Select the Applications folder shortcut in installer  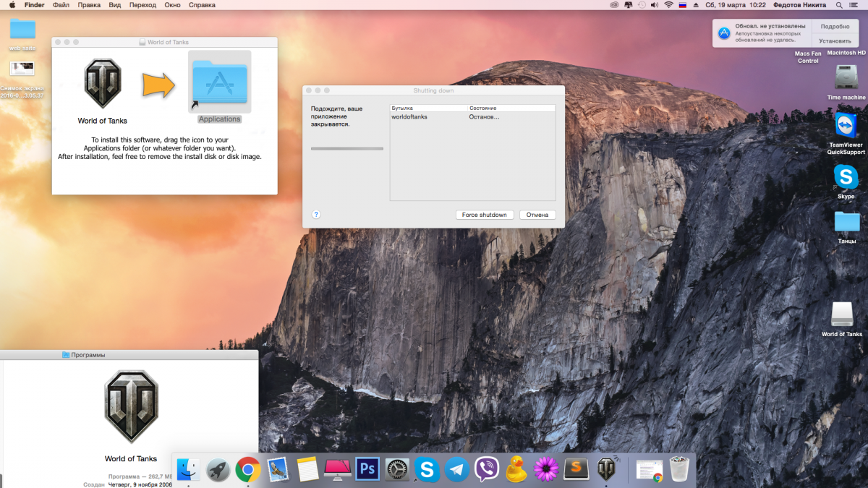point(219,84)
